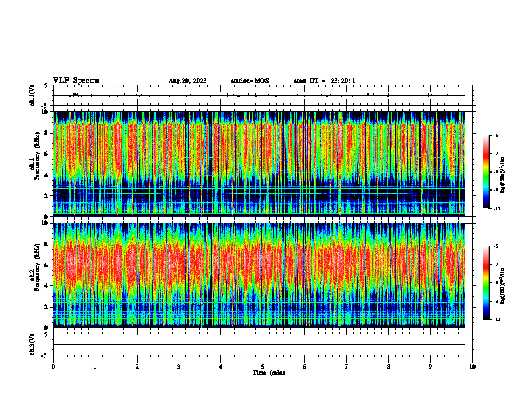Select the "start UT = 23:20: 1" text
The image size is (532, 411).
point(324,81)
